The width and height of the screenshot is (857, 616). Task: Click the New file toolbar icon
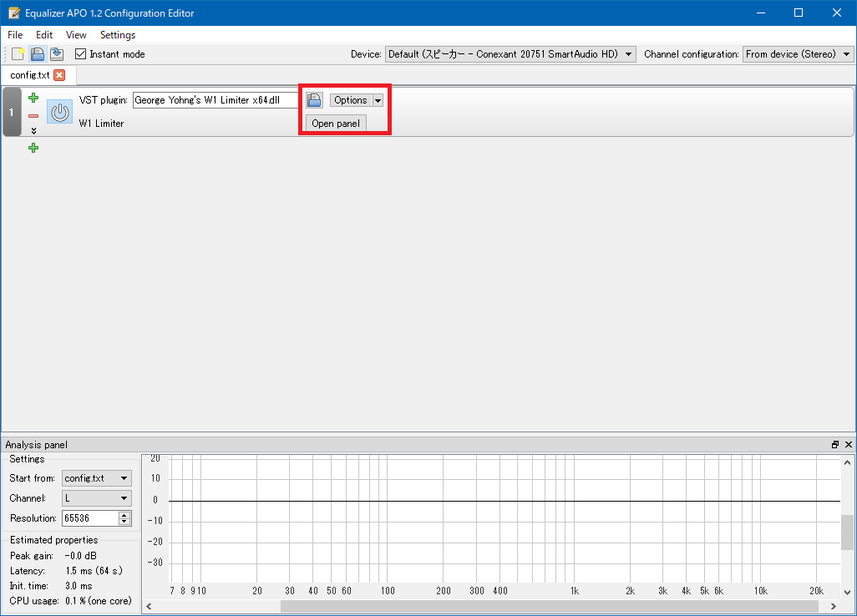click(x=18, y=54)
